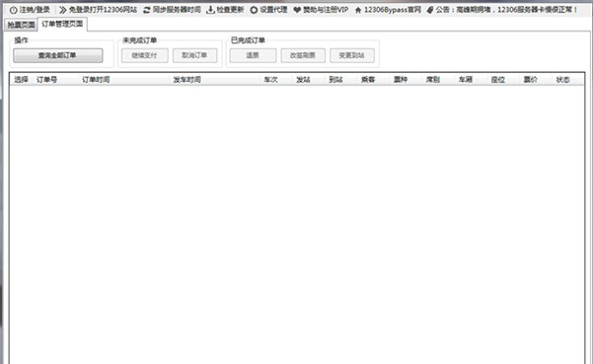Click 同步服务器时间 to sync server time
This screenshot has width=593, height=364.
(x=172, y=10)
